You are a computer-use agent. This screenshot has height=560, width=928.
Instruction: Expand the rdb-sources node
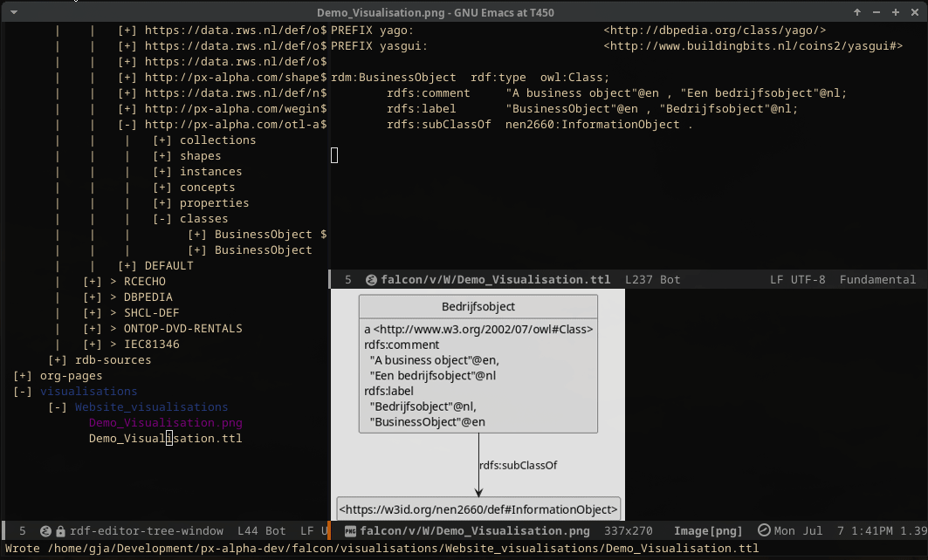pos(57,360)
